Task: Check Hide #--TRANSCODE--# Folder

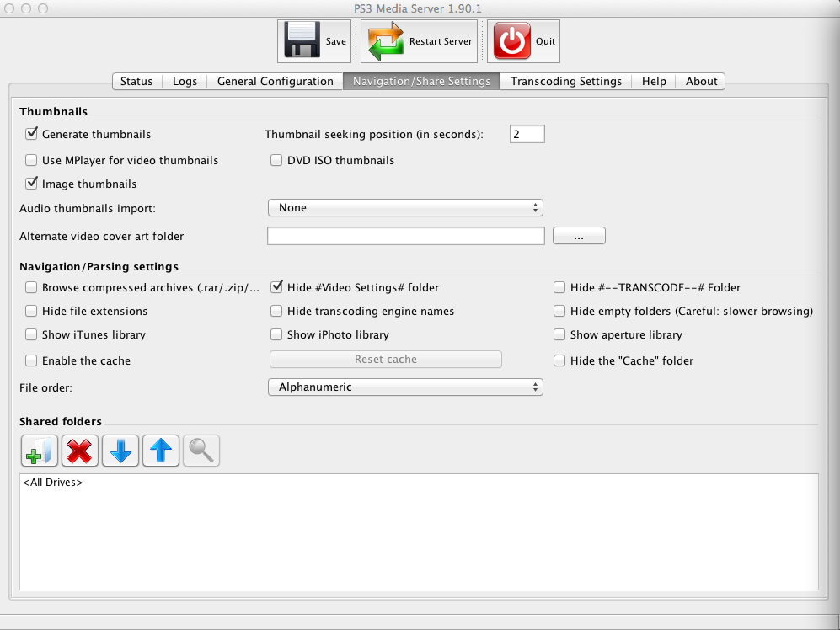Action: 559,288
